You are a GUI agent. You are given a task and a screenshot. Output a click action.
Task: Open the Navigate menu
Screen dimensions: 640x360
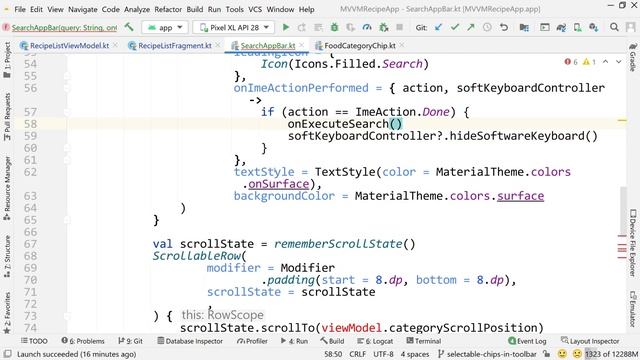coord(82,9)
